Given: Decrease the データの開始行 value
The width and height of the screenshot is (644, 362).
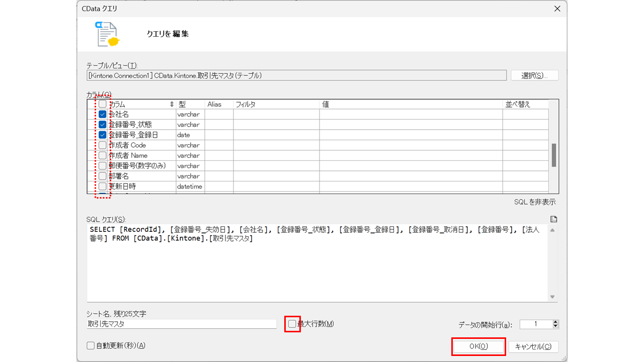Looking at the screenshot, I should coord(555,326).
